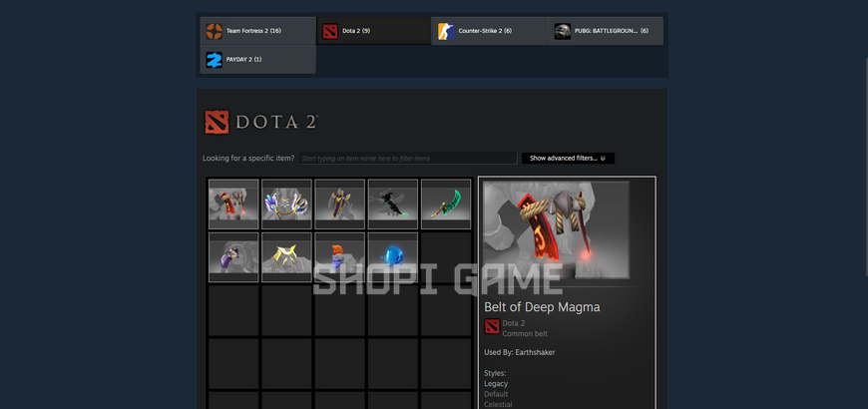Open the PUBG: BATTLEGROUNDS (6) inventory tab

point(606,31)
